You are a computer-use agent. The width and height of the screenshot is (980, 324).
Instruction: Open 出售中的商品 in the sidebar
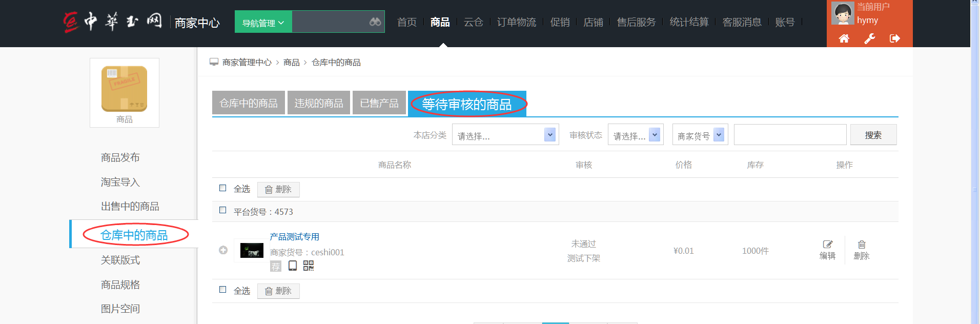coord(130,206)
